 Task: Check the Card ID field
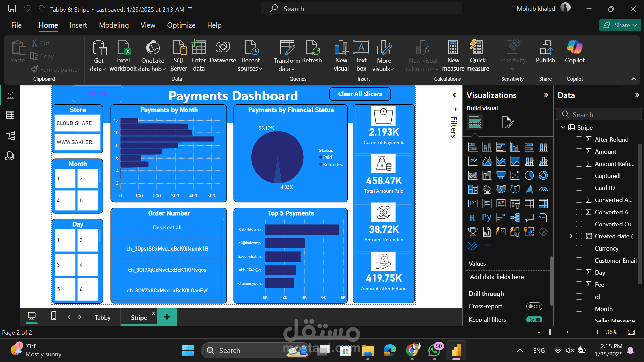pos(579,188)
